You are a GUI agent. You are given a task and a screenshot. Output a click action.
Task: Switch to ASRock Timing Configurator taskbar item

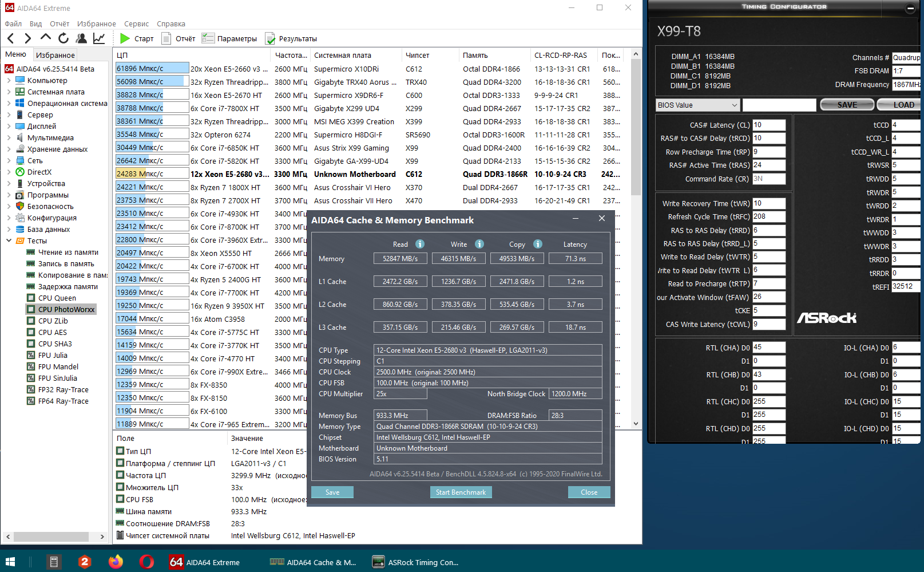point(415,562)
